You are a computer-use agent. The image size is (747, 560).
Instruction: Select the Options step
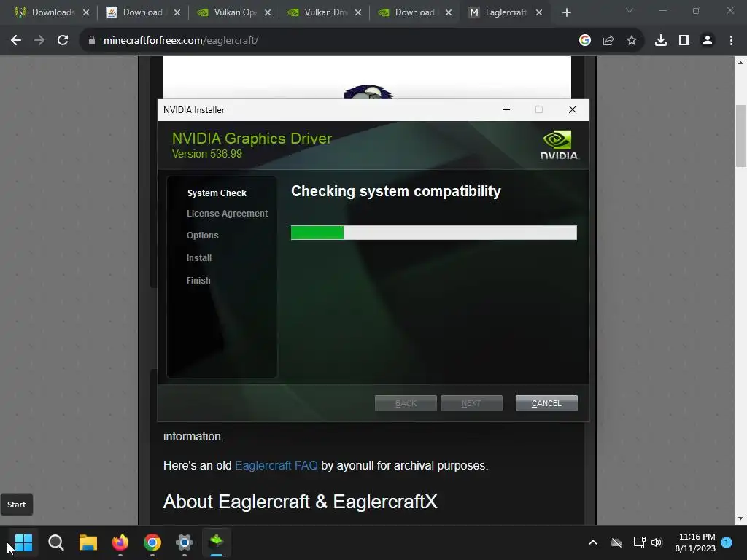click(x=203, y=236)
